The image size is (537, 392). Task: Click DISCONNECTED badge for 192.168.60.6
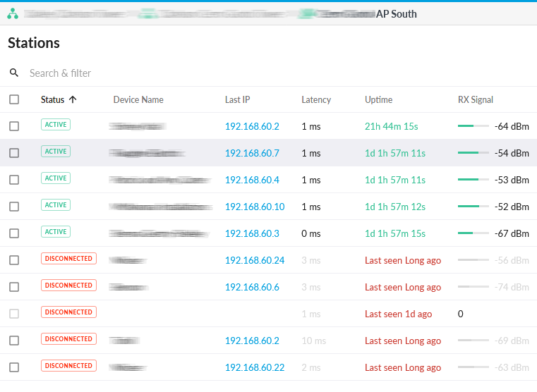(x=68, y=286)
